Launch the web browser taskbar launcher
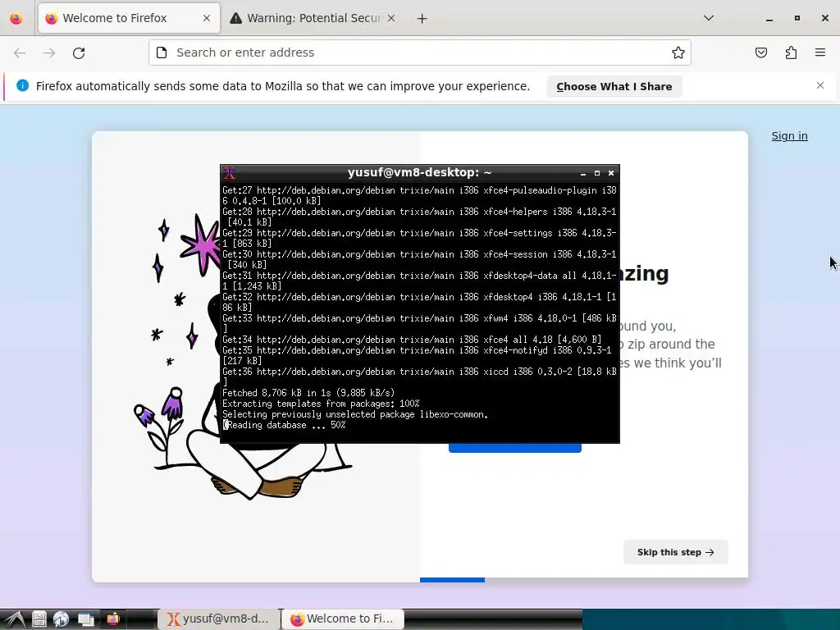 point(61,619)
